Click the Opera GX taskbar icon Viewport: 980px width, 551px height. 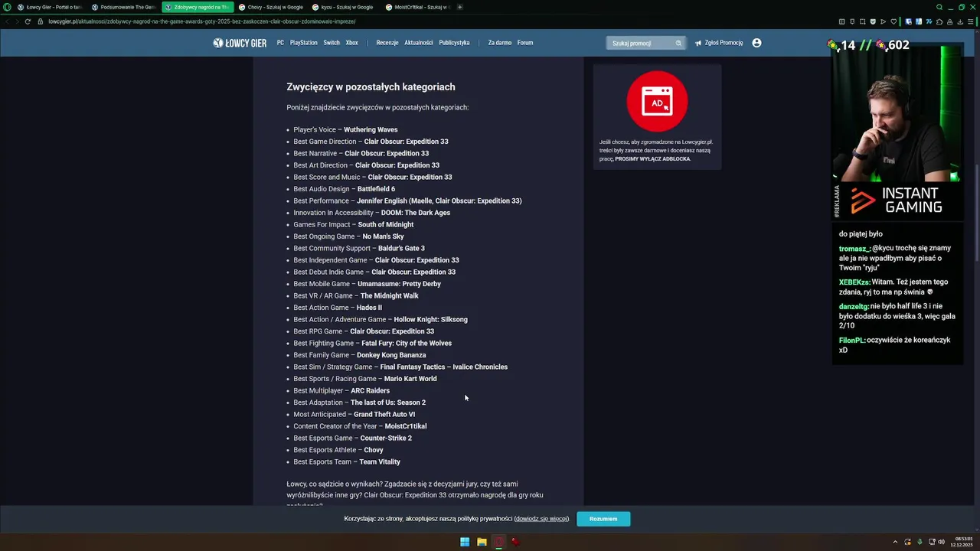pyautogui.click(x=499, y=542)
